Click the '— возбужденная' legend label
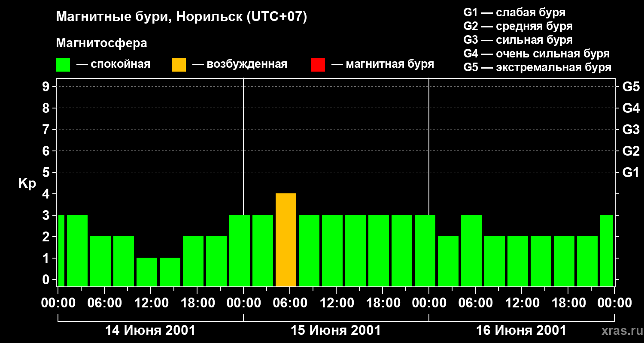Viewport: 644px width, 343px height. pos(240,64)
